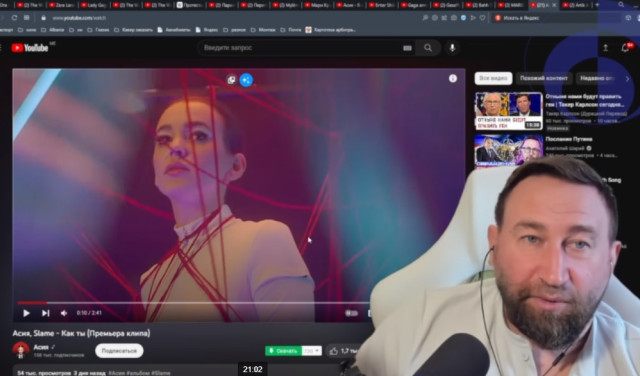This screenshot has width=640, height=376.
Task: Open the YouTube home logo
Action: tap(31, 48)
